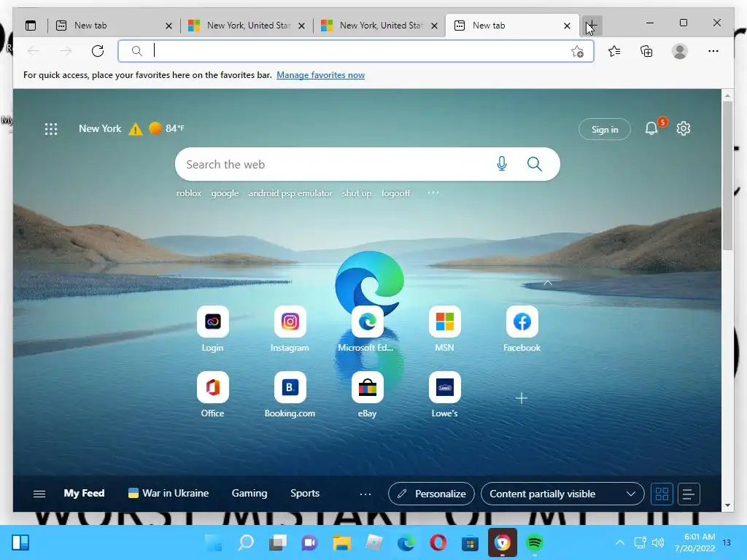Select Sports feed topic
Image resolution: width=747 pixels, height=560 pixels.
[x=305, y=494]
